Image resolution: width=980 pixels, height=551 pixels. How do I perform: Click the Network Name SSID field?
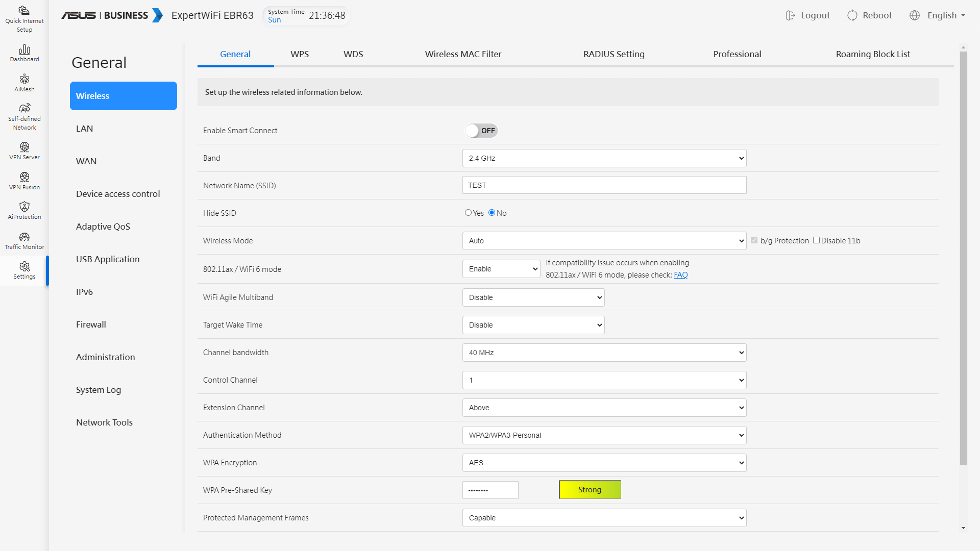(604, 185)
